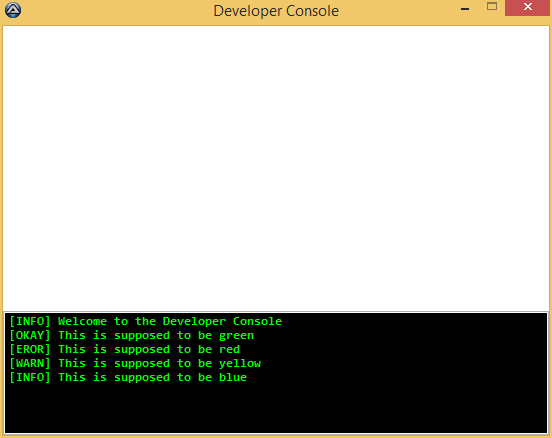Click the word yellow in the WARN line
552x438 pixels.
coord(240,364)
